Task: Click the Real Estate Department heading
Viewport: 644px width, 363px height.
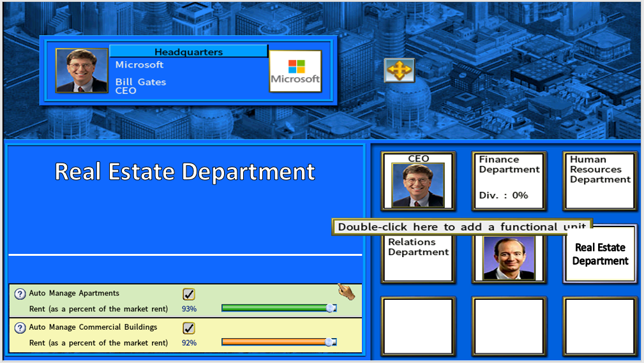Action: (185, 171)
